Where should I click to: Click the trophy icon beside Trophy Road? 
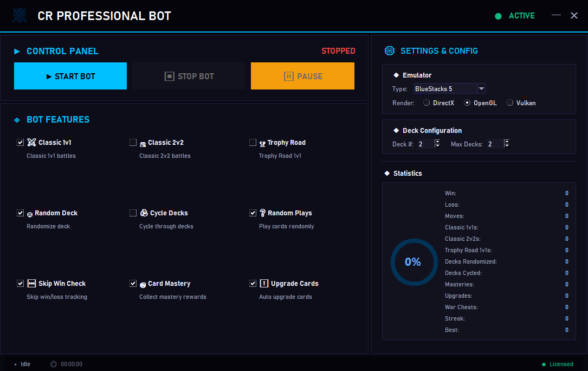(x=263, y=142)
